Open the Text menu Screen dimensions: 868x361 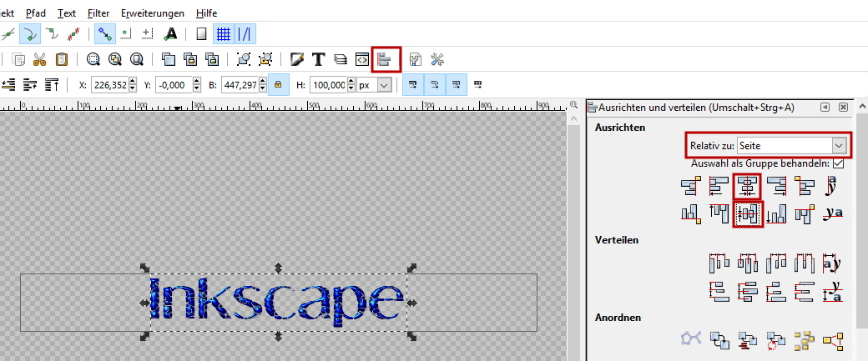(67, 13)
